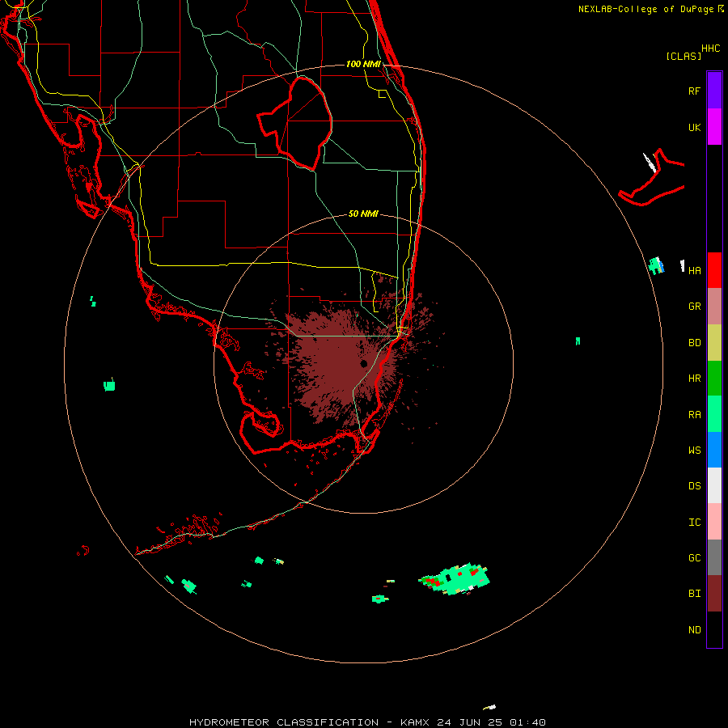Click the RA legend label
The image size is (728, 728).
[694, 415]
